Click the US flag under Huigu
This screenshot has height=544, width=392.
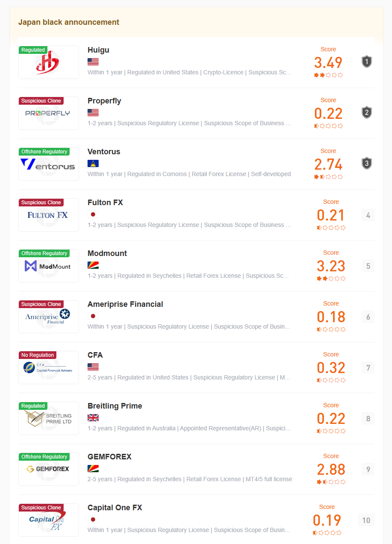93,62
